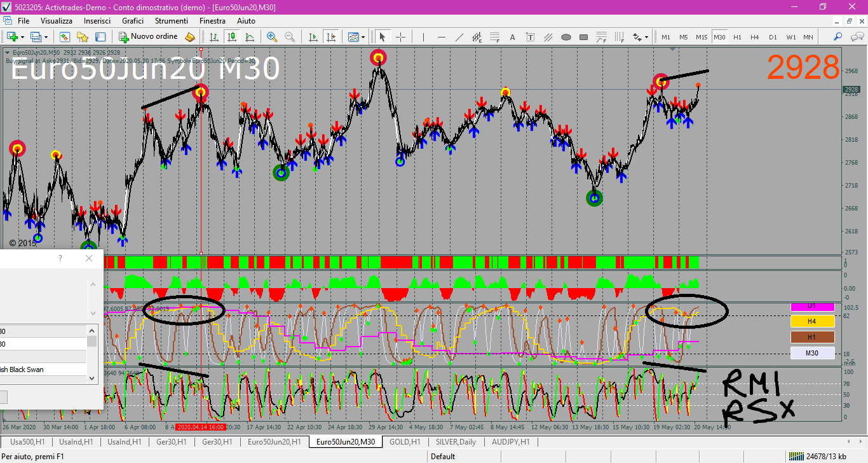The height and width of the screenshot is (463, 868).
Task: Toggle chart shift from right border
Action: [330, 37]
